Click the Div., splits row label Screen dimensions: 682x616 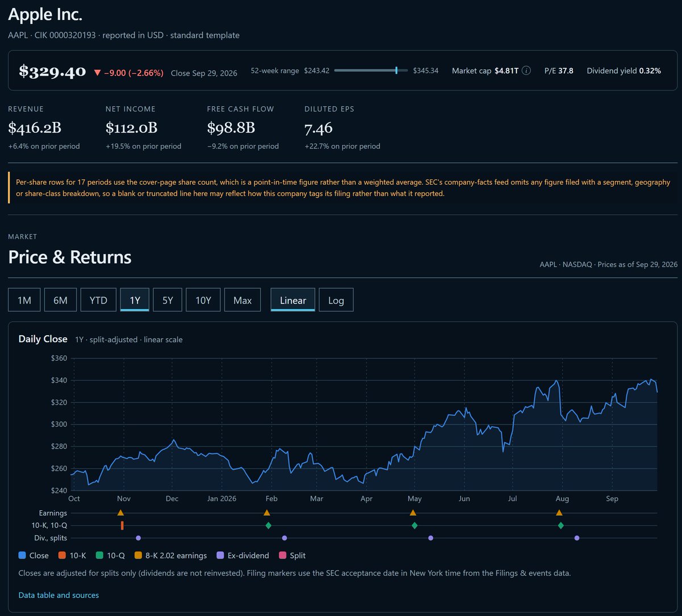click(x=51, y=538)
